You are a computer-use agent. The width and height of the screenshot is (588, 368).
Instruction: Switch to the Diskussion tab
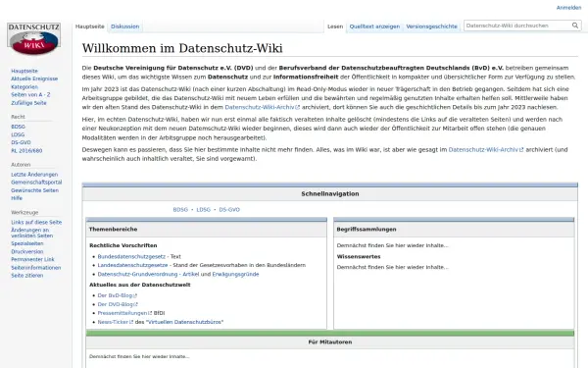pos(124,26)
